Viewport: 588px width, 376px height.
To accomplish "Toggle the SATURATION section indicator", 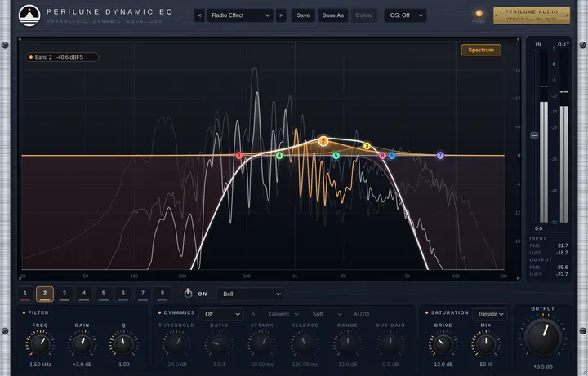I will point(427,312).
